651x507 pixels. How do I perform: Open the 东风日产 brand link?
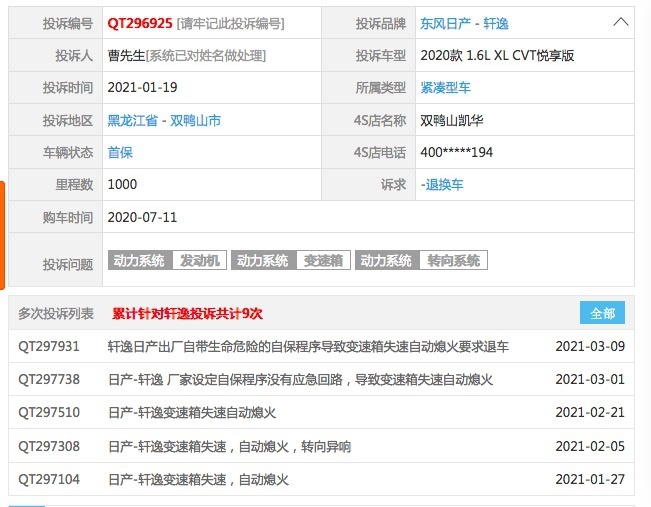click(445, 24)
